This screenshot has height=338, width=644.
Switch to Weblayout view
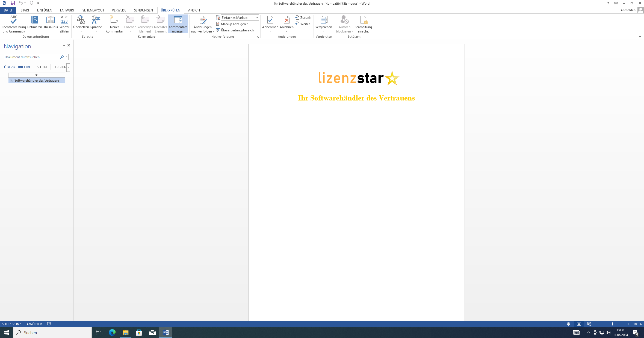pyautogui.click(x=589, y=324)
